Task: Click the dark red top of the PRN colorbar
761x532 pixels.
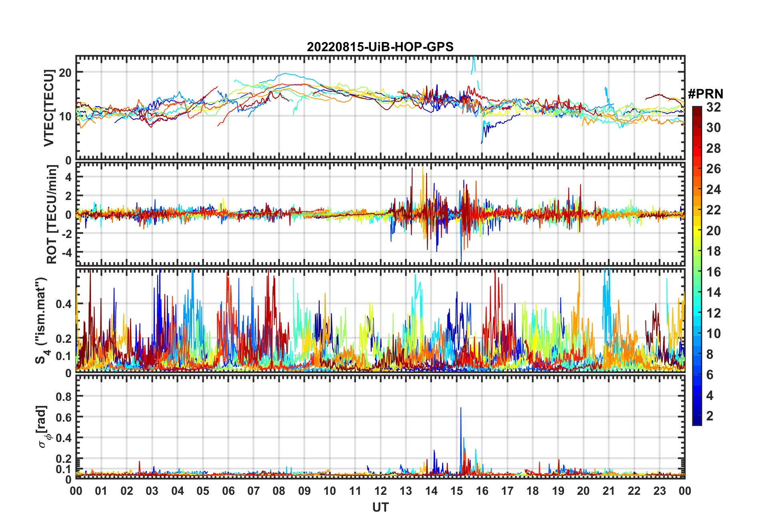Action: coord(697,110)
